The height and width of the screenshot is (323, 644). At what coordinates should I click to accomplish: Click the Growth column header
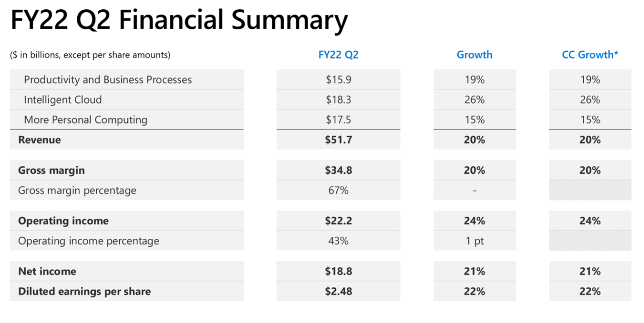point(475,55)
